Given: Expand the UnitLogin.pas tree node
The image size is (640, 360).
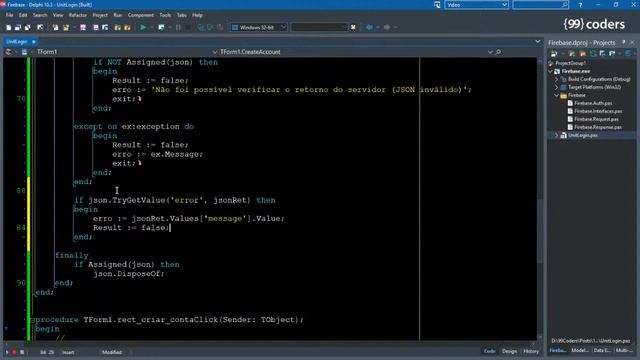Looking at the screenshot, I should 556,136.
